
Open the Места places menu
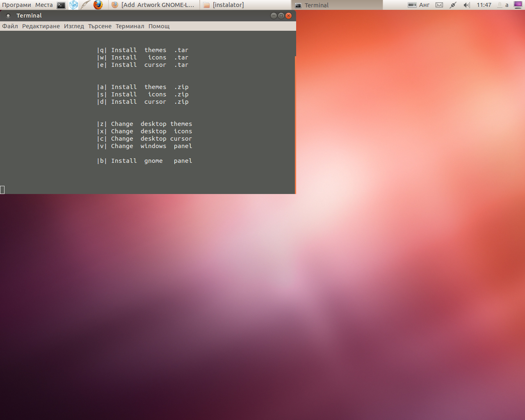44,5
